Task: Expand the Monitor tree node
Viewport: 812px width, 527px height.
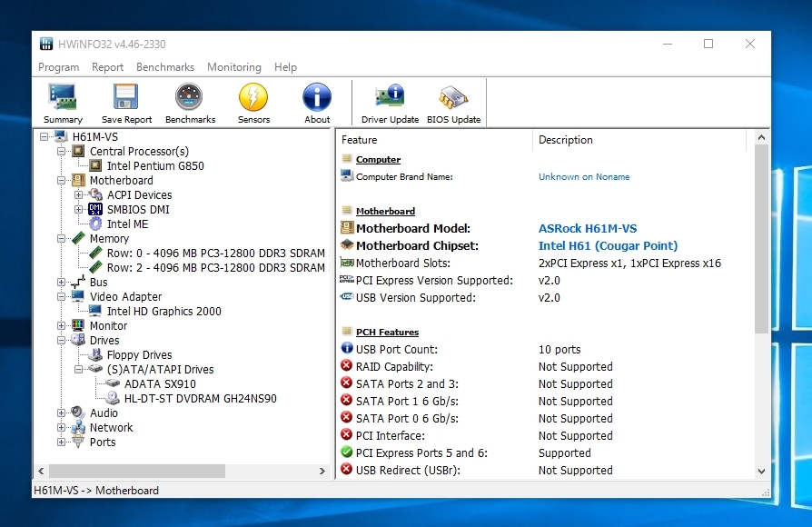Action: [x=61, y=325]
